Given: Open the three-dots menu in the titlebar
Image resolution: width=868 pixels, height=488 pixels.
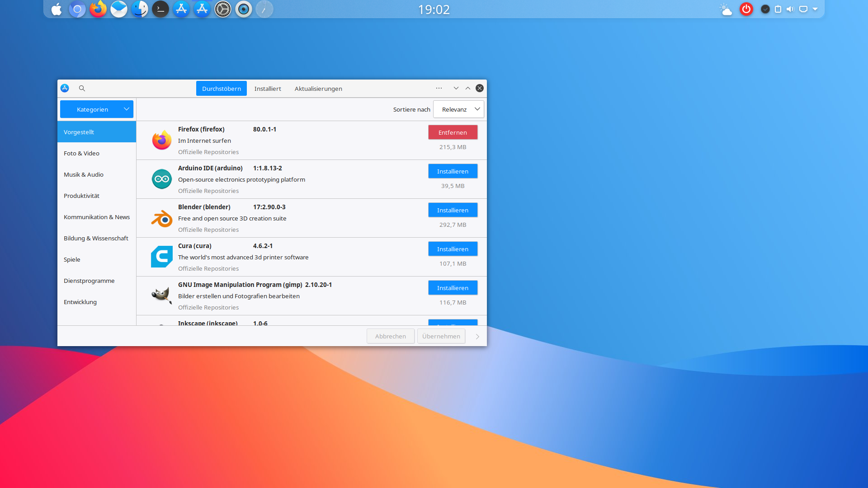Looking at the screenshot, I should tap(439, 88).
